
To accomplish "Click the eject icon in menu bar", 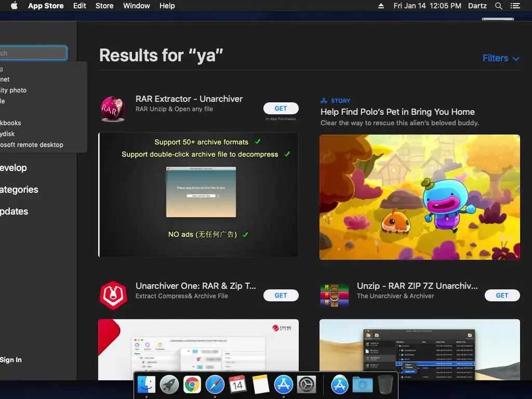I will coord(381,6).
